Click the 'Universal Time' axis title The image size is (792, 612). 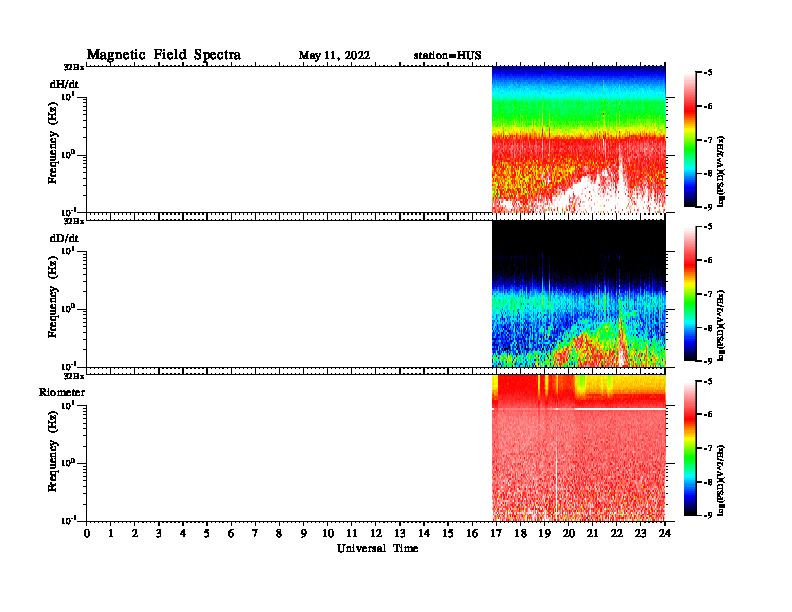pyautogui.click(x=377, y=548)
